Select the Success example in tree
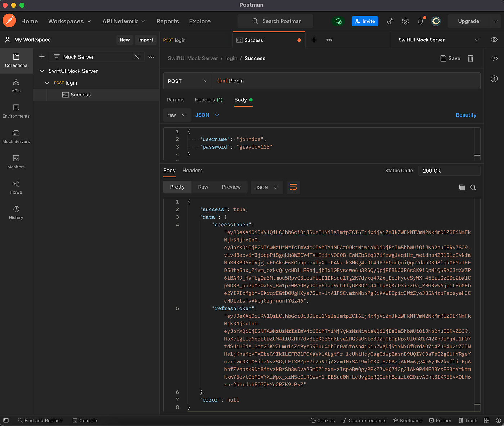This screenshot has width=504, height=426. pyautogui.click(x=96, y=95)
